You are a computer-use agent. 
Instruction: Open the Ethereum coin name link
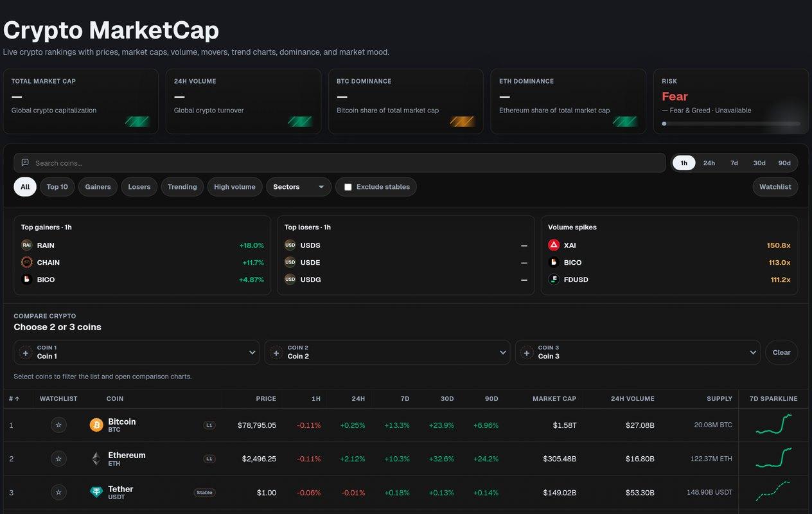tap(127, 455)
